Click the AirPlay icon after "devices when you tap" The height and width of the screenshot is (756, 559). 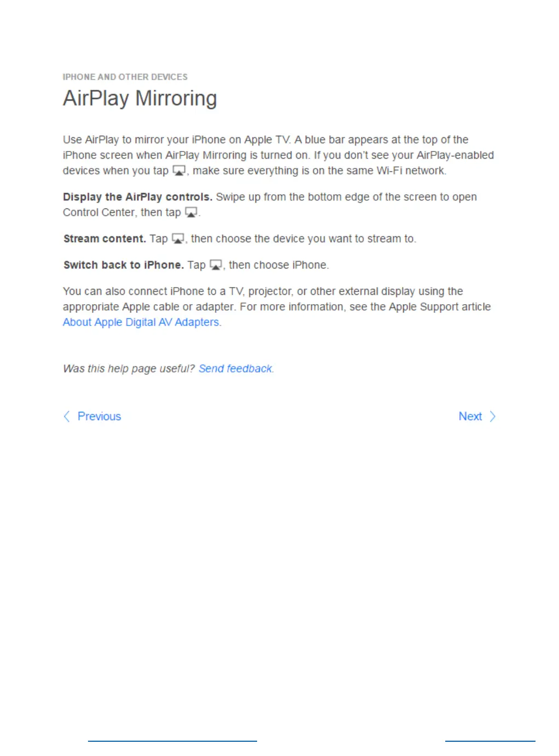(x=179, y=171)
